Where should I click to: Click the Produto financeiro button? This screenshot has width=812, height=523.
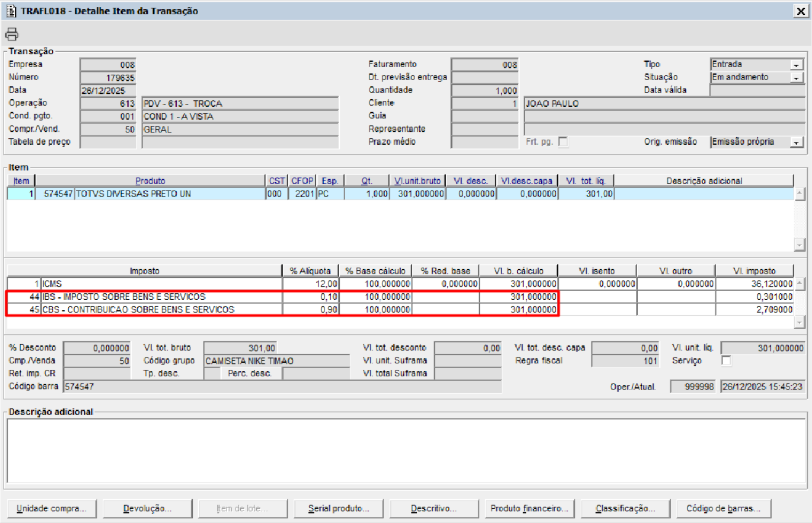530,509
